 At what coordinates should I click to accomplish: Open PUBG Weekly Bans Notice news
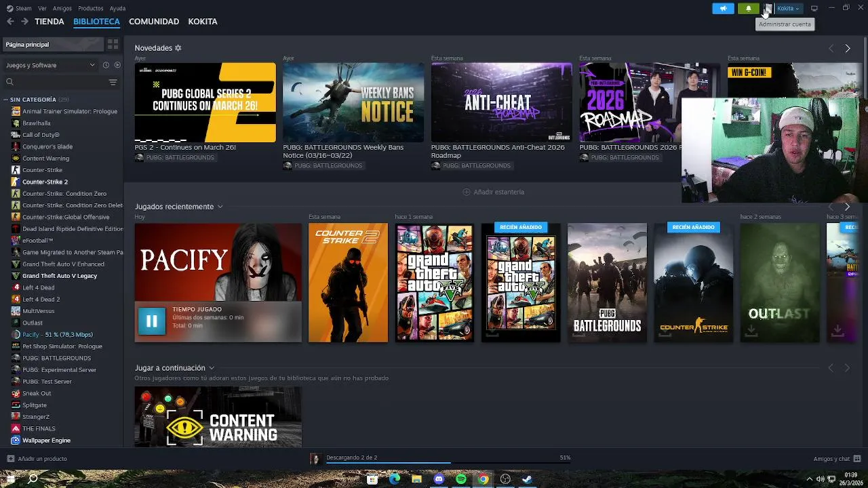pyautogui.click(x=353, y=103)
